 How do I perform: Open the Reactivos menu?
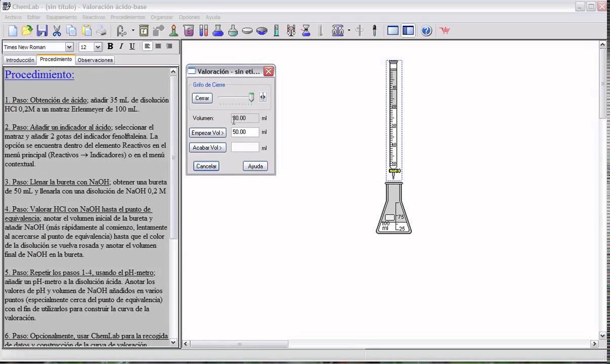(x=94, y=17)
